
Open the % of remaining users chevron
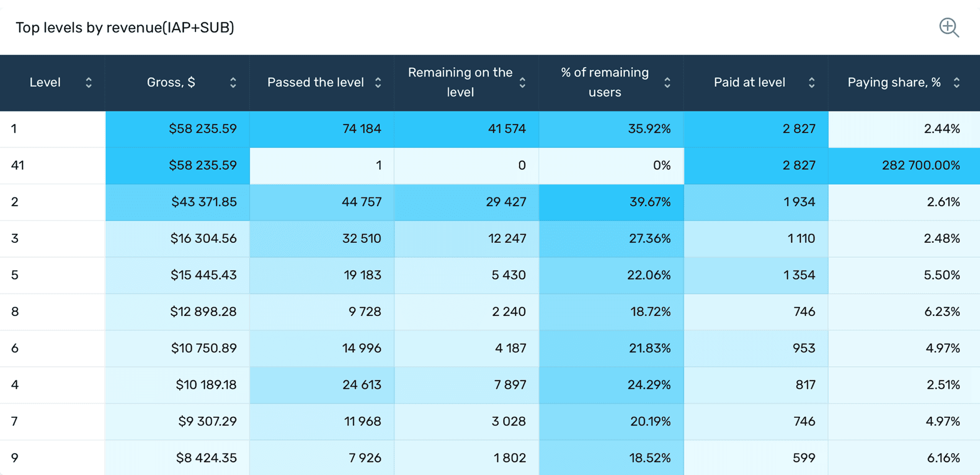pos(667,83)
